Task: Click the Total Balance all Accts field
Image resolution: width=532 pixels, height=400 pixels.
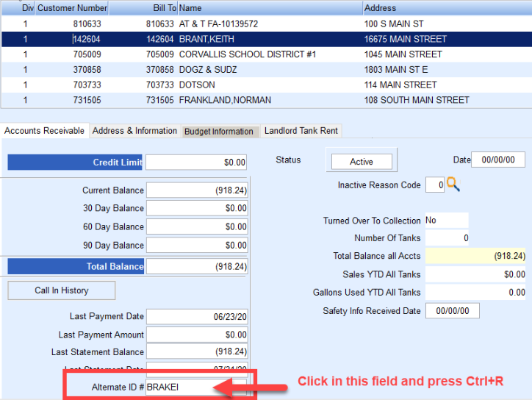Action: [x=475, y=256]
